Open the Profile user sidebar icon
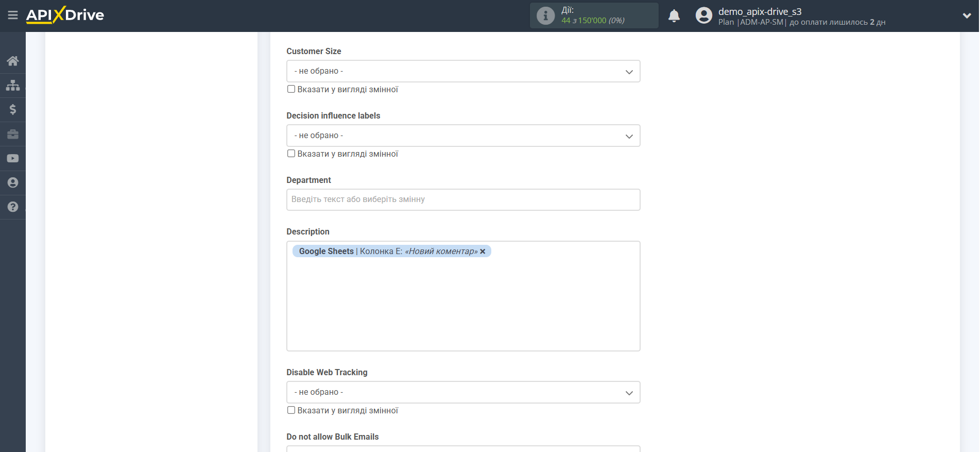Image resolution: width=980 pixels, height=452 pixels. point(13,182)
